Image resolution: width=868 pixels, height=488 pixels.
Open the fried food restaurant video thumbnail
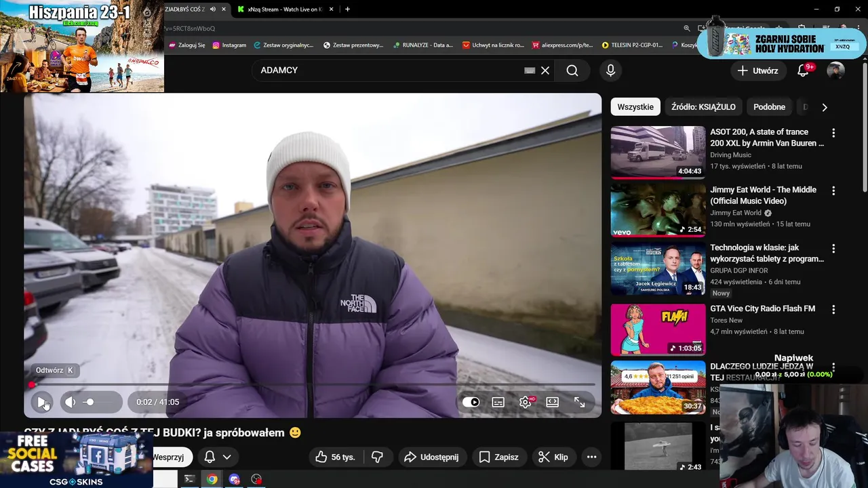coord(658,387)
